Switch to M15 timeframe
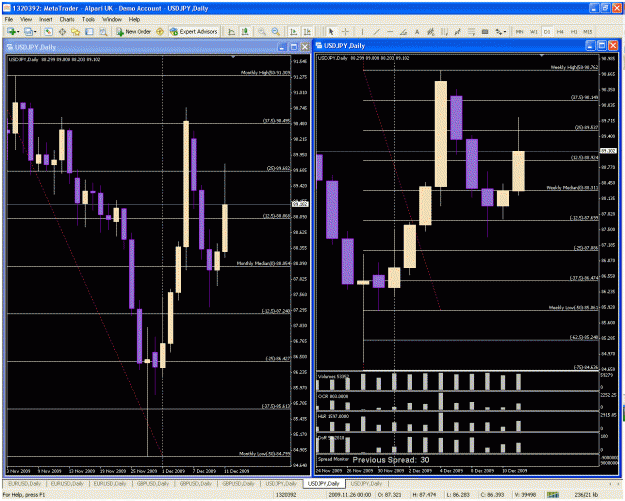 coord(588,31)
